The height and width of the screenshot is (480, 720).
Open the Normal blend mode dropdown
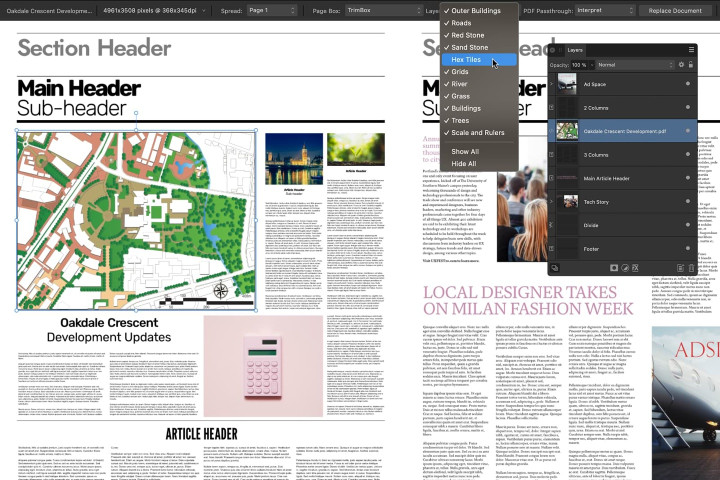pos(635,65)
